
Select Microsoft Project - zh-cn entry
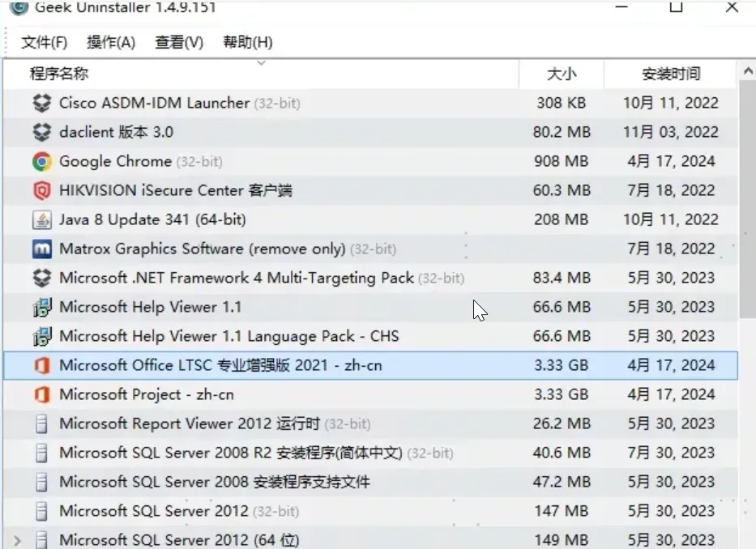(370, 395)
